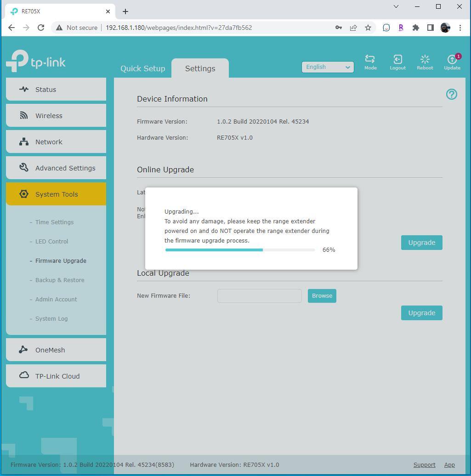Open the Wireless settings section

coord(56,116)
